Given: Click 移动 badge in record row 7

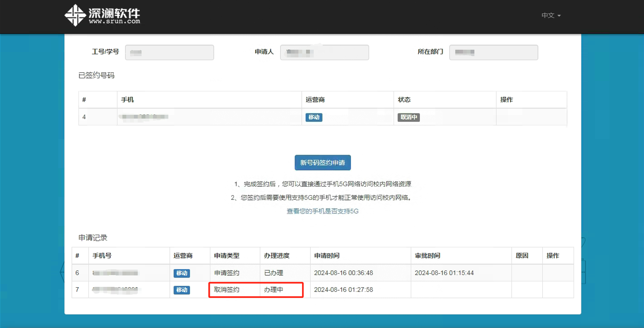Looking at the screenshot, I should tap(182, 290).
